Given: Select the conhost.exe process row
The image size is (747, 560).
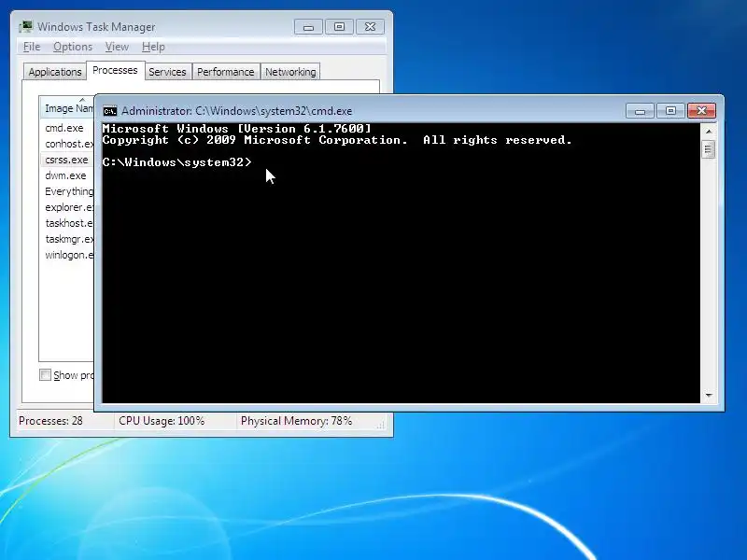Looking at the screenshot, I should [67, 144].
